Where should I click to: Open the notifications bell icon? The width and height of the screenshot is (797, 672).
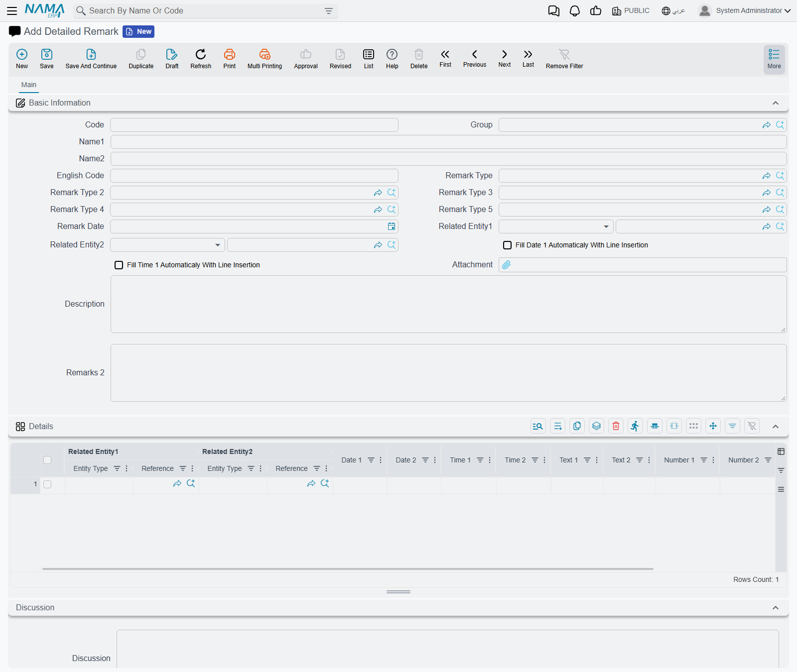tap(575, 11)
